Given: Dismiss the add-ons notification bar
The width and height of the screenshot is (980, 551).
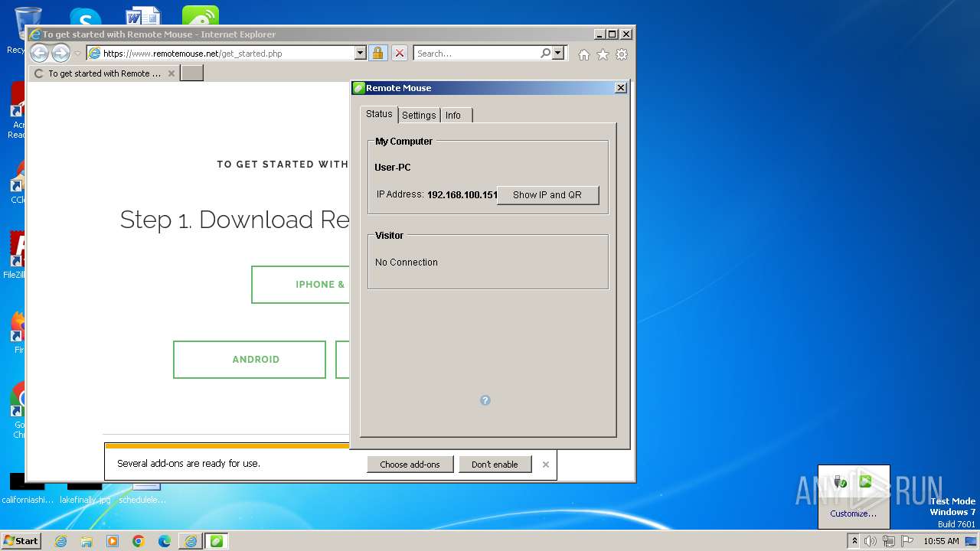Looking at the screenshot, I should [546, 464].
